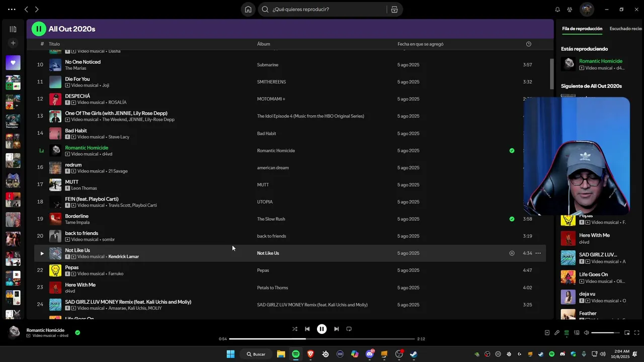Open more options for Not Like Us
The image size is (644, 362).
[538, 253]
